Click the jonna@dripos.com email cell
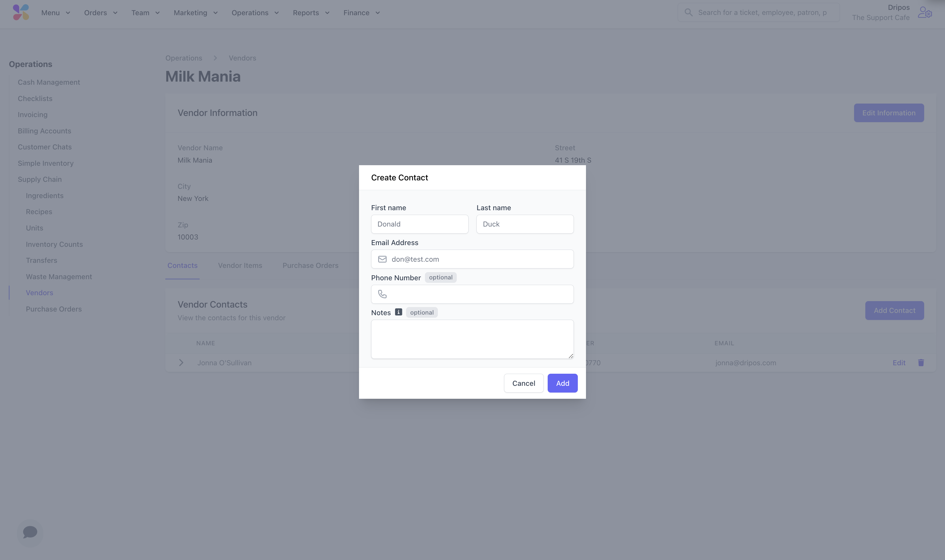Image resolution: width=945 pixels, height=560 pixels. point(746,363)
